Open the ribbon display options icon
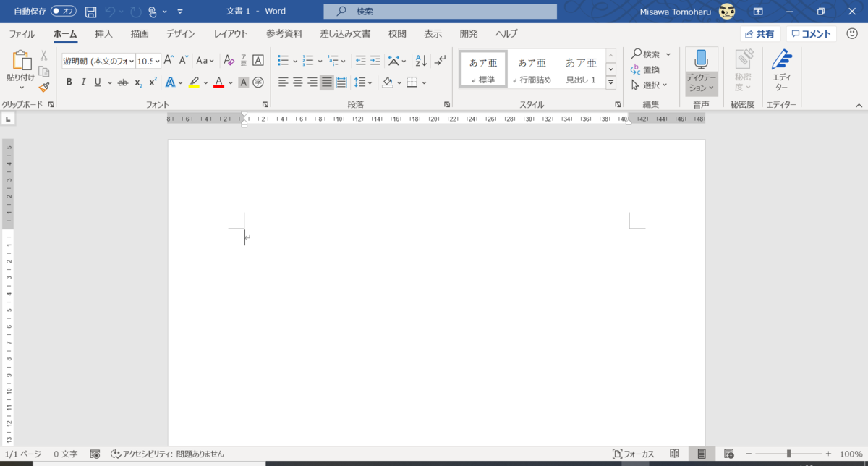868x466 pixels. (758, 12)
